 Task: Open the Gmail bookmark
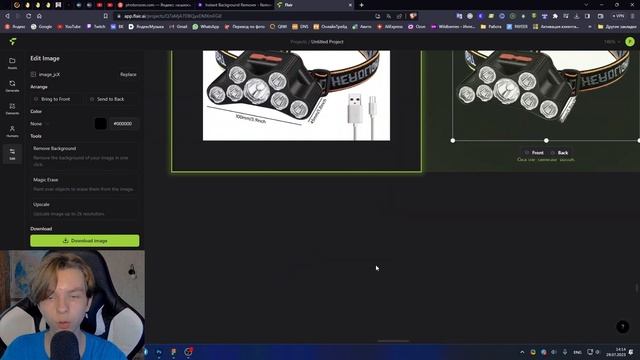click(x=178, y=27)
